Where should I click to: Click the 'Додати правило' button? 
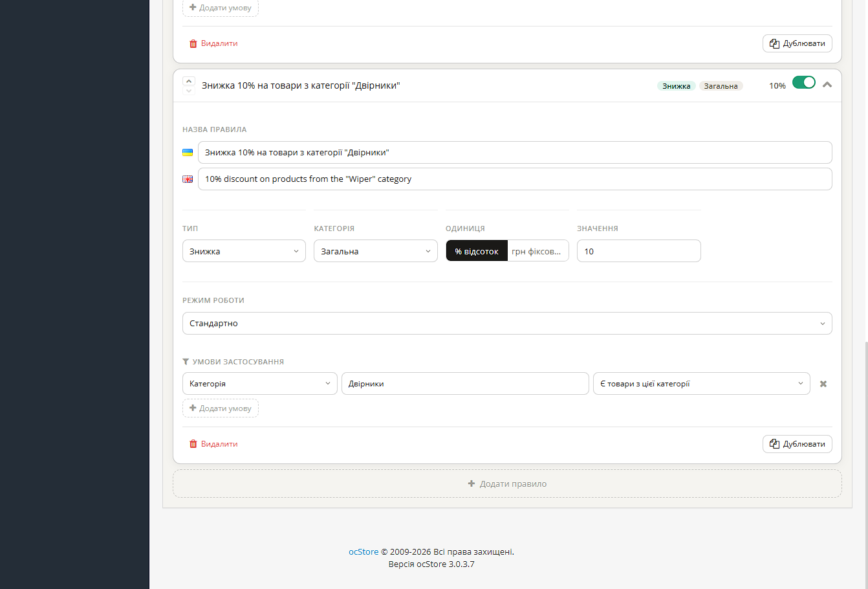pyautogui.click(x=507, y=483)
